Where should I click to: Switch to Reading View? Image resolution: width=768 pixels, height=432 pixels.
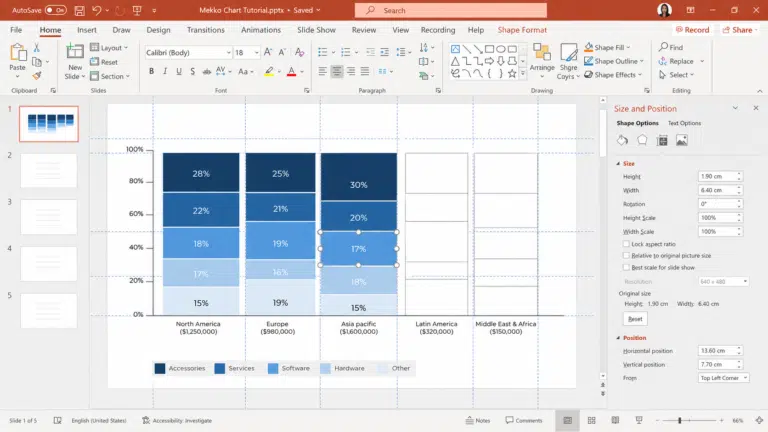[x=615, y=420]
